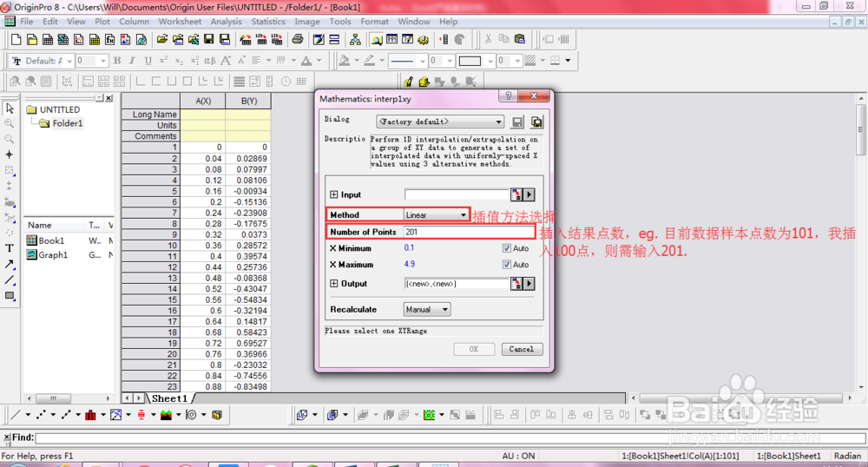Expand the Output tree node
The image size is (868, 467).
point(334,283)
